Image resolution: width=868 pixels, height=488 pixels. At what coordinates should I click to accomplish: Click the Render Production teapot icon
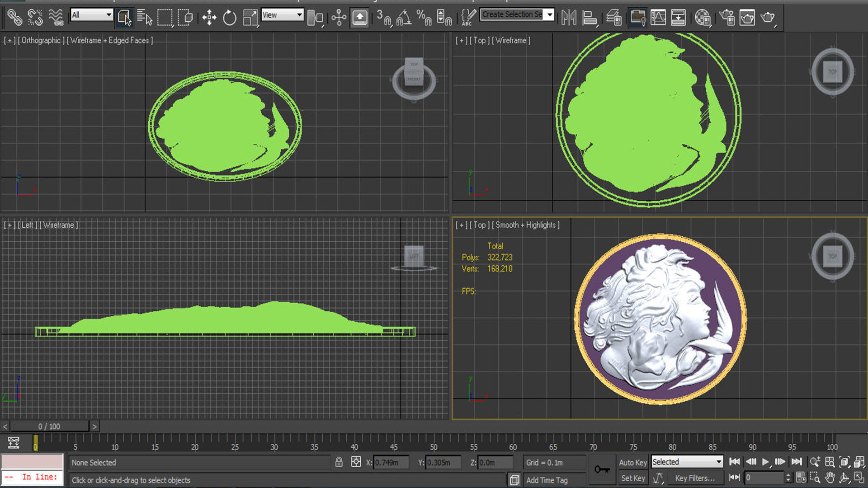[767, 18]
